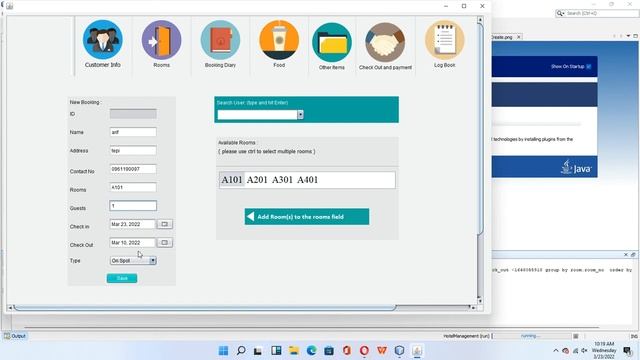Close the NetBeans Output panel
The height and width of the screenshot is (360, 640).
coord(626,255)
